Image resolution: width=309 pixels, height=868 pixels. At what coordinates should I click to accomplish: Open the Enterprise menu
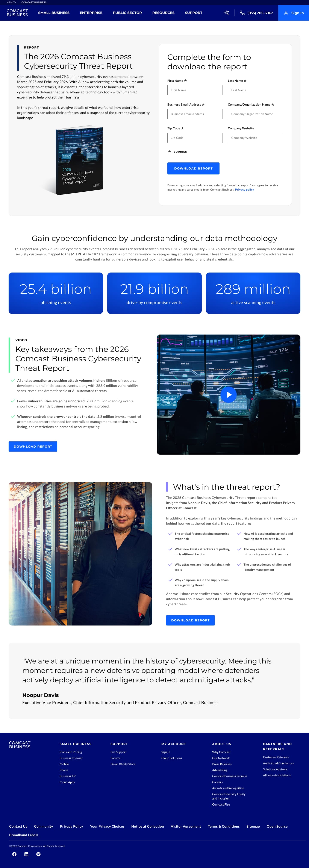[x=91, y=13]
